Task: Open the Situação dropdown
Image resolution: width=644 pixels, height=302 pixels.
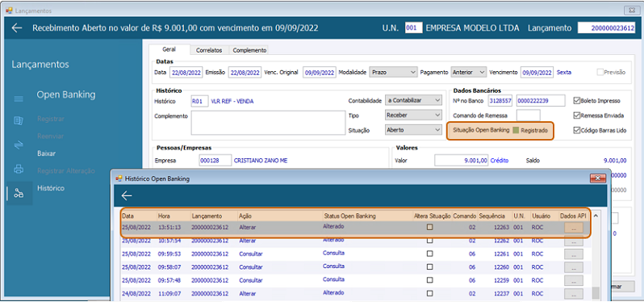Action: pos(413,130)
